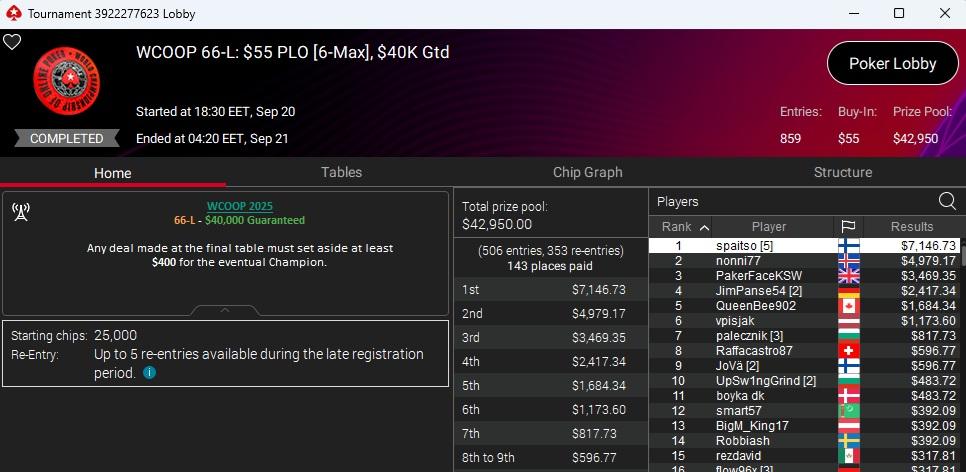This screenshot has width=966, height=472.
Task: Click the re-entry info icon
Action: click(x=149, y=373)
